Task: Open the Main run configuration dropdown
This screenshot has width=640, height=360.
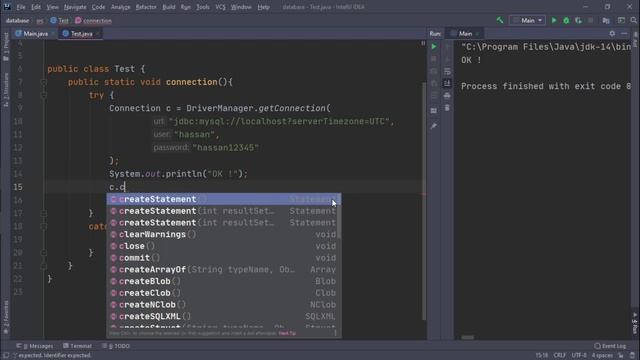Action: point(527,20)
